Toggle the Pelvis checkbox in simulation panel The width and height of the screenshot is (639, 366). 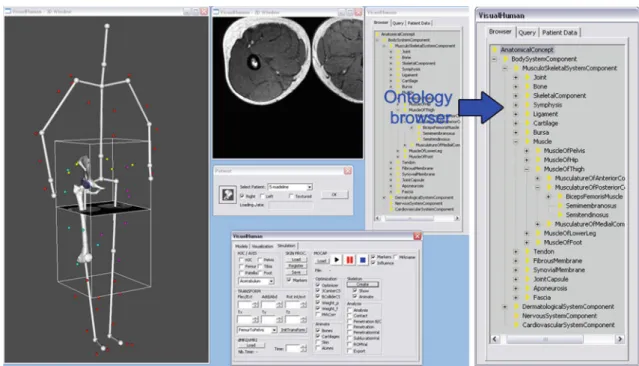pyautogui.click(x=260, y=260)
